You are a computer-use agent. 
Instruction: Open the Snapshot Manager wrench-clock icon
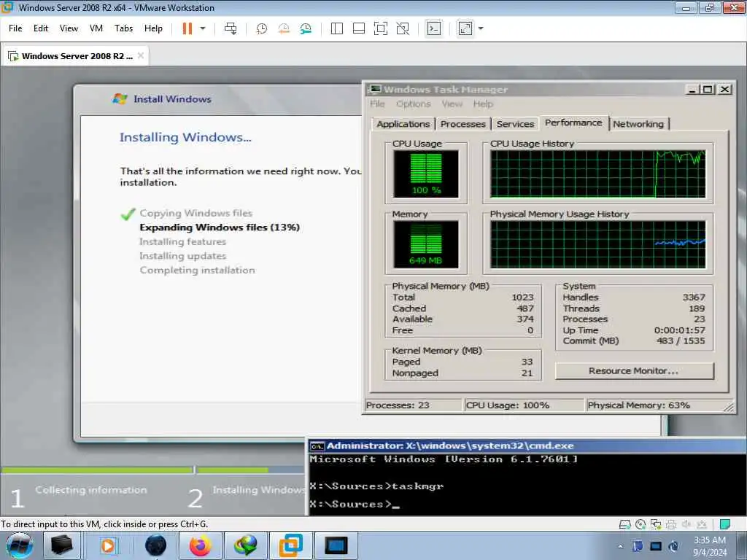[x=306, y=28]
